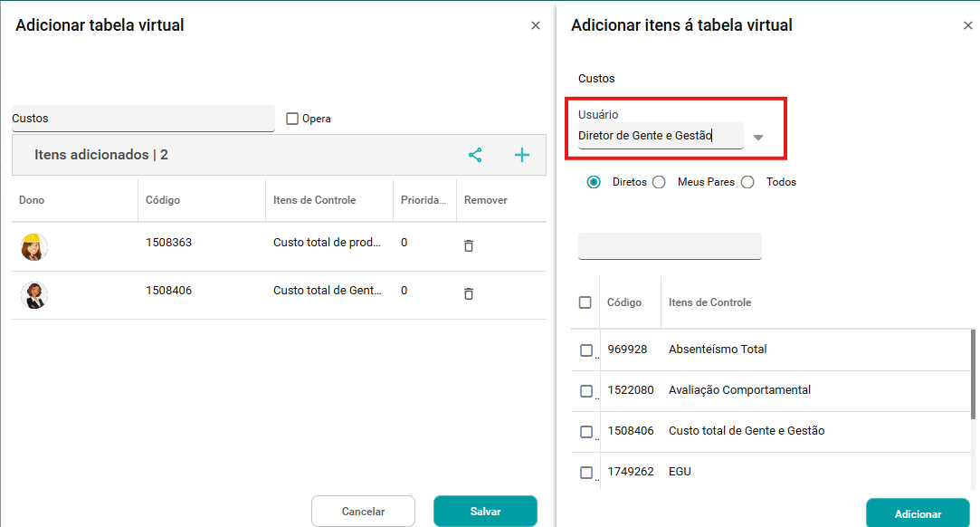Click the owner avatar for code 1508406

[x=34, y=295]
